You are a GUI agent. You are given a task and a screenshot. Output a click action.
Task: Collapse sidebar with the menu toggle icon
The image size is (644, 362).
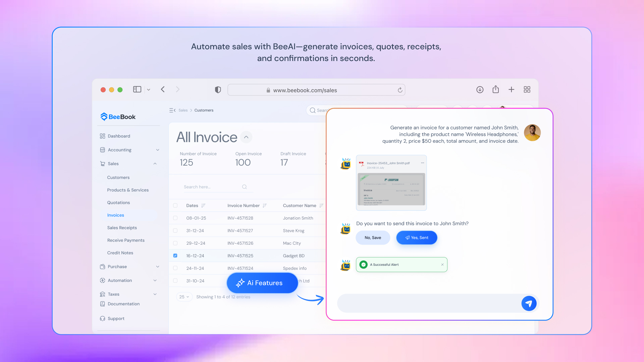click(172, 110)
